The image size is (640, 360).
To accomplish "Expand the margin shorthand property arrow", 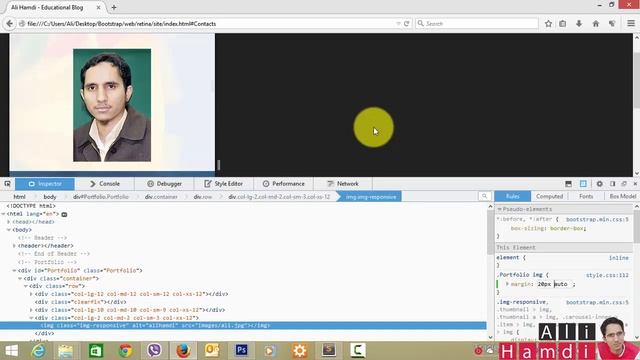I will coord(507,284).
